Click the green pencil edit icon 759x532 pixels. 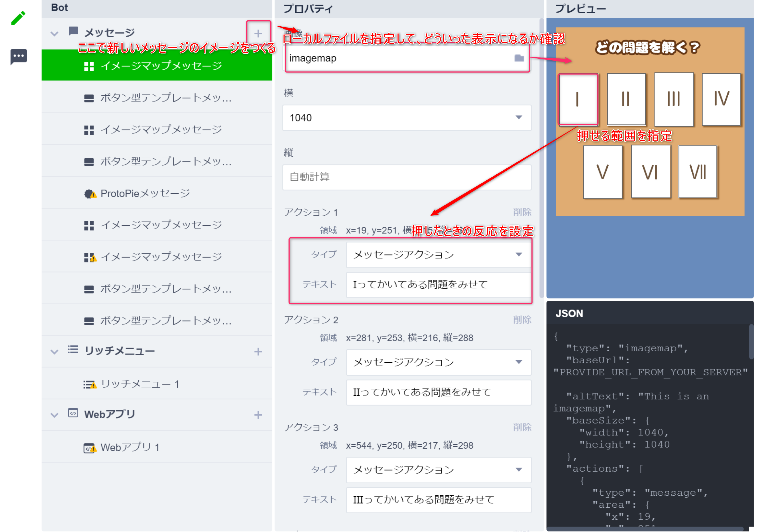click(x=18, y=18)
